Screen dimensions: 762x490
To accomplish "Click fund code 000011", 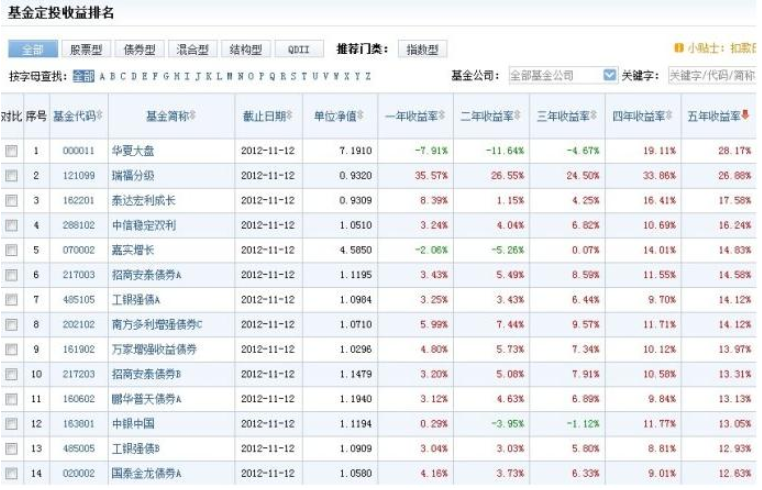I will pos(79,151).
